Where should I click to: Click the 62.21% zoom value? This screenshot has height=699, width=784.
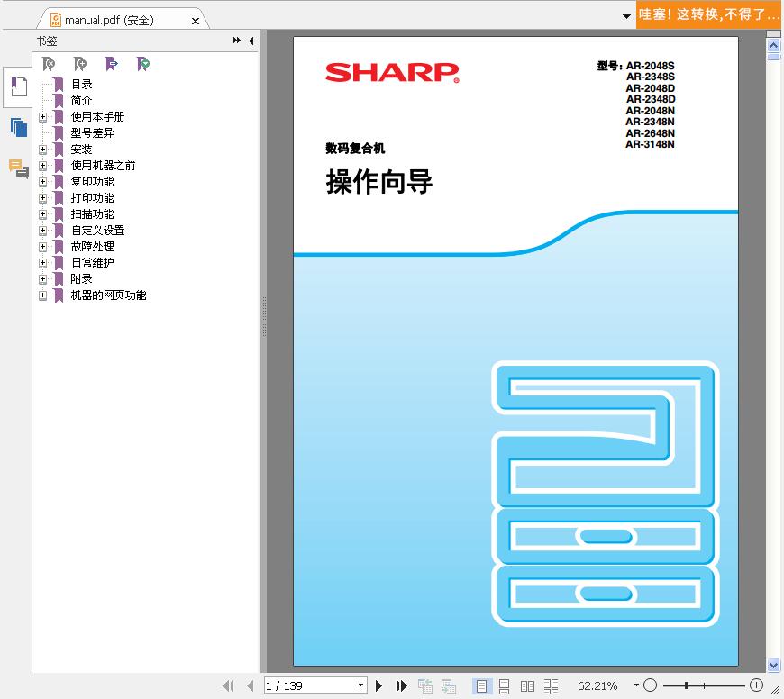(597, 686)
